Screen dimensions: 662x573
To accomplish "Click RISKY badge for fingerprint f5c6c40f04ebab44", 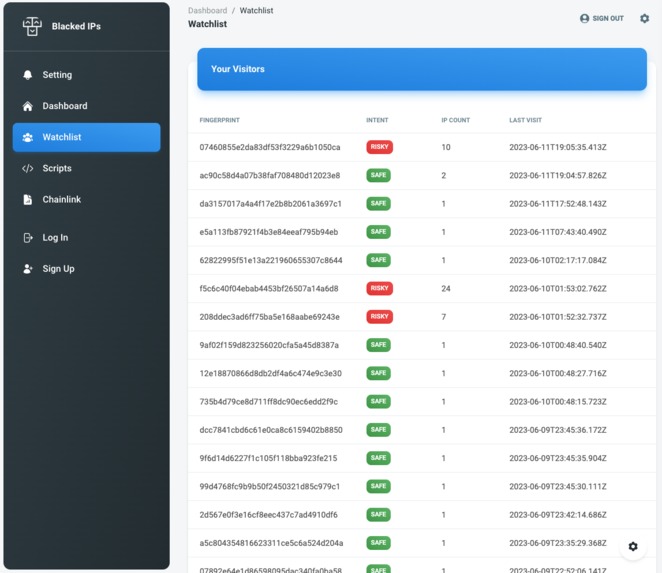I will coord(380,288).
